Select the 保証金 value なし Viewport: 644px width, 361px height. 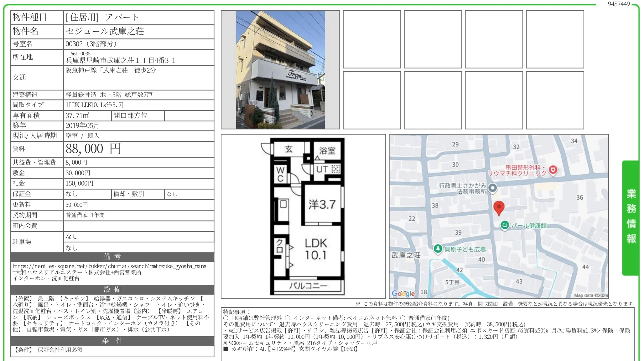[71, 194]
